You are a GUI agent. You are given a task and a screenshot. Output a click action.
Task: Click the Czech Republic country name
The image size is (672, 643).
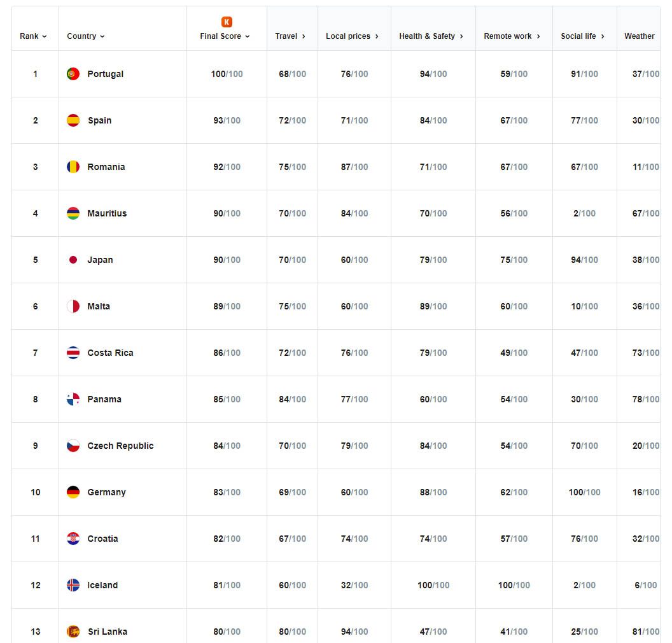(x=120, y=446)
